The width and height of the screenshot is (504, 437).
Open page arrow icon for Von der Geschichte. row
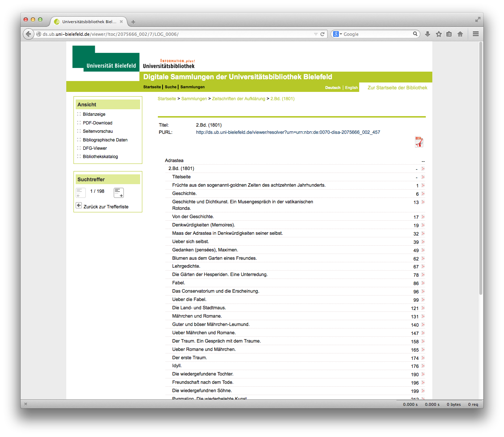(423, 217)
